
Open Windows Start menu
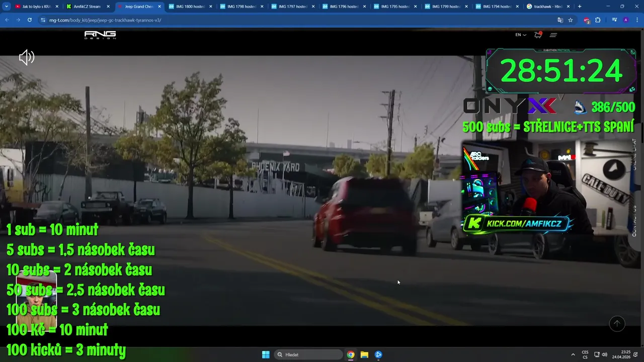coord(266,354)
